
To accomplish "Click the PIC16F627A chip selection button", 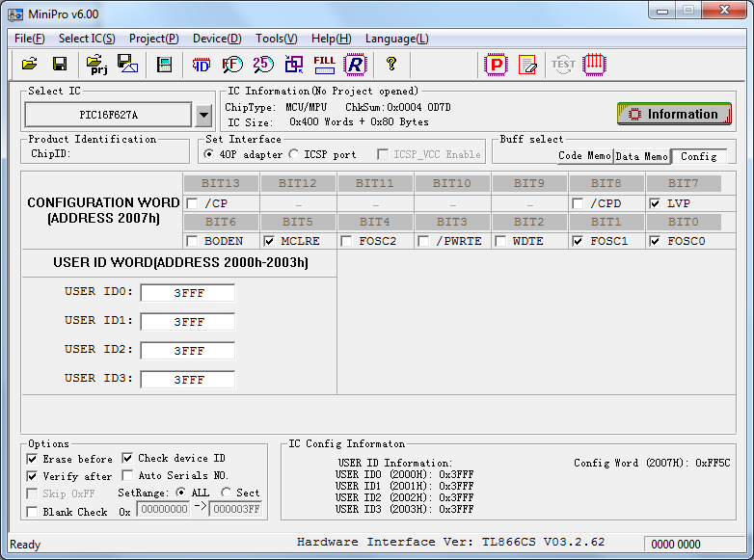I will (108, 116).
